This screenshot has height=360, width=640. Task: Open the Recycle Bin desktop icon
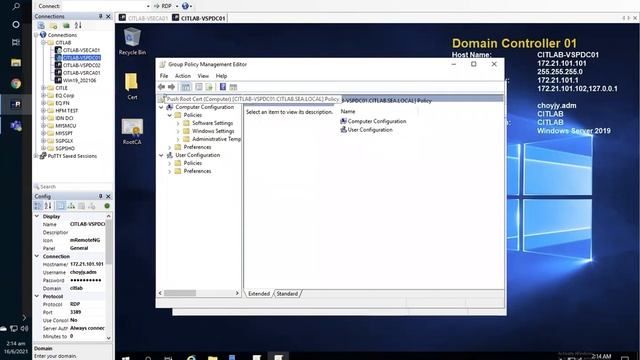[132, 41]
